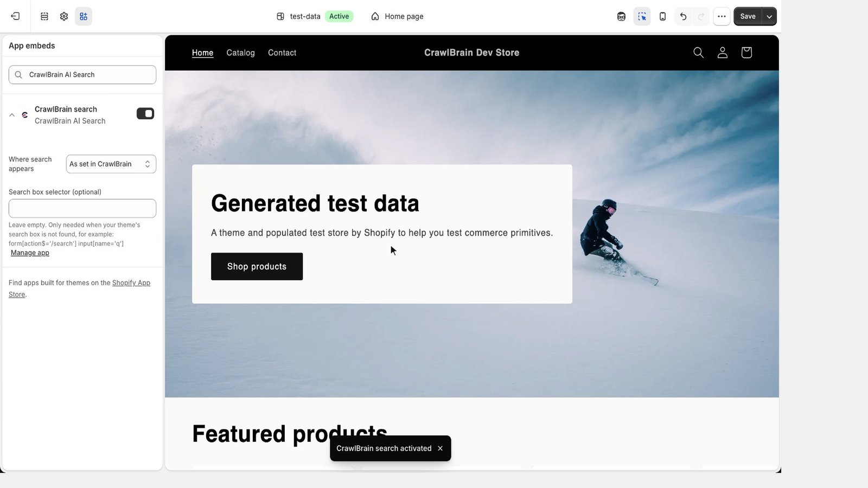Focus the app embeds search field
The width and height of the screenshot is (868, 488).
tap(82, 75)
